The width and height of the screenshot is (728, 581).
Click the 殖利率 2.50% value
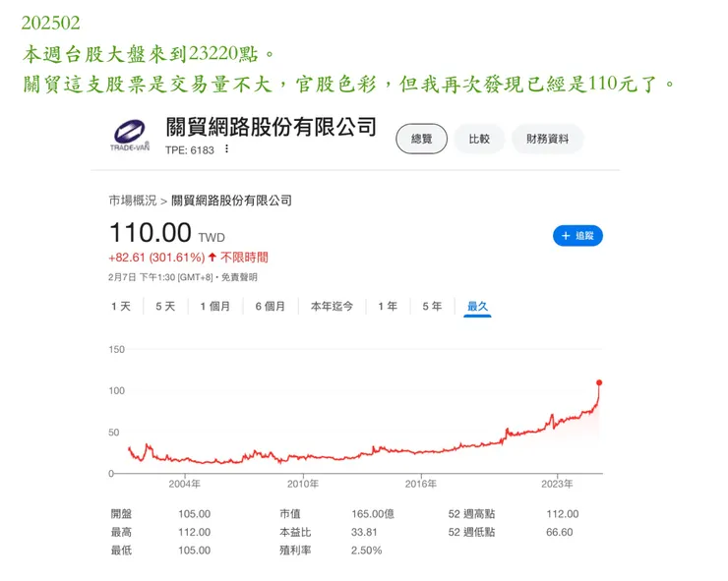tap(366, 551)
